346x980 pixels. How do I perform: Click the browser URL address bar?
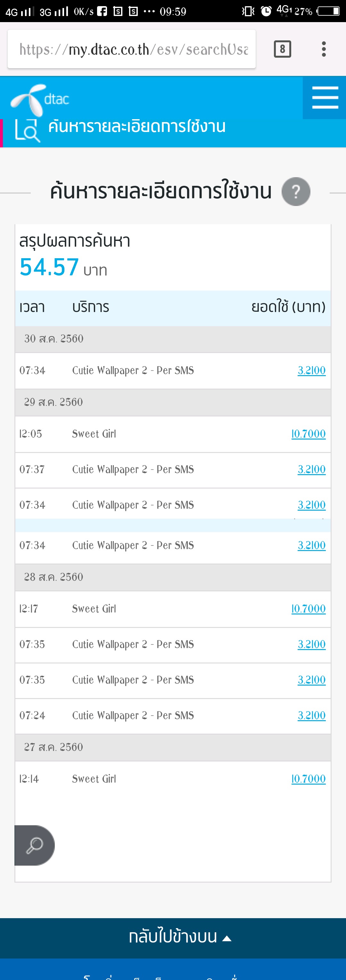(x=131, y=49)
